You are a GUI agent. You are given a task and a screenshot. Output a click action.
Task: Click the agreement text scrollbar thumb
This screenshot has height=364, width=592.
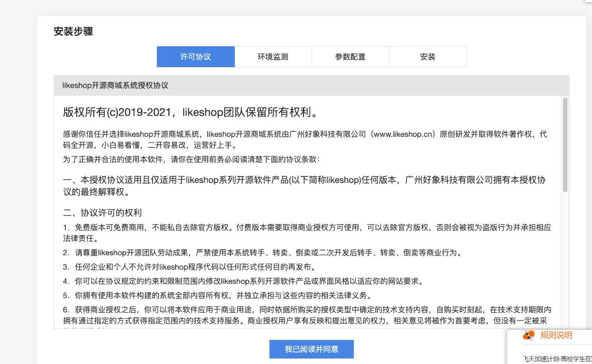[x=565, y=144]
